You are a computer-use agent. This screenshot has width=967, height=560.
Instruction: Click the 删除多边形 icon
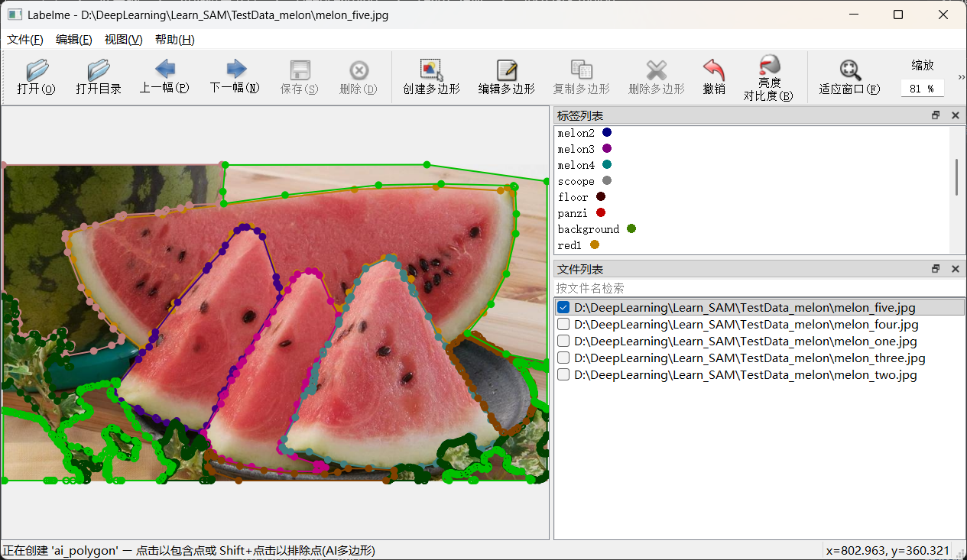[657, 70]
